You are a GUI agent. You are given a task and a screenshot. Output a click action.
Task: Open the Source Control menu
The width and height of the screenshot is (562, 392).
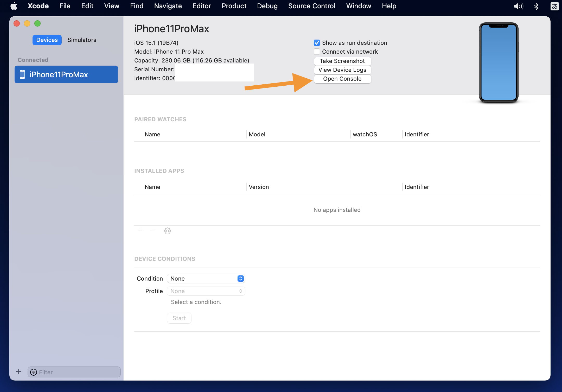(312, 6)
